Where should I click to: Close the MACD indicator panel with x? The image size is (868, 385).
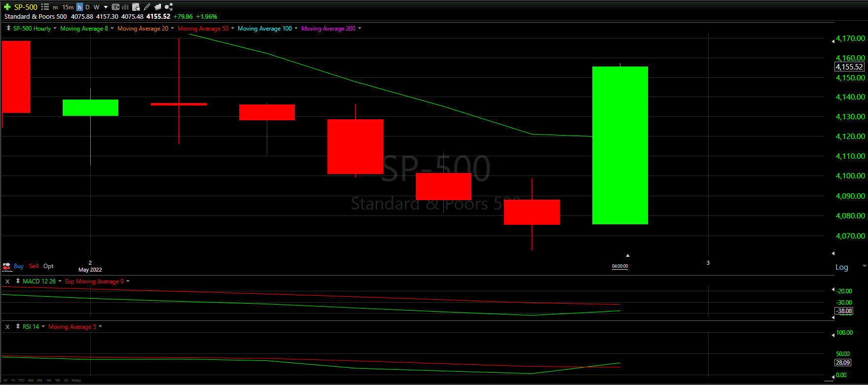pos(7,281)
